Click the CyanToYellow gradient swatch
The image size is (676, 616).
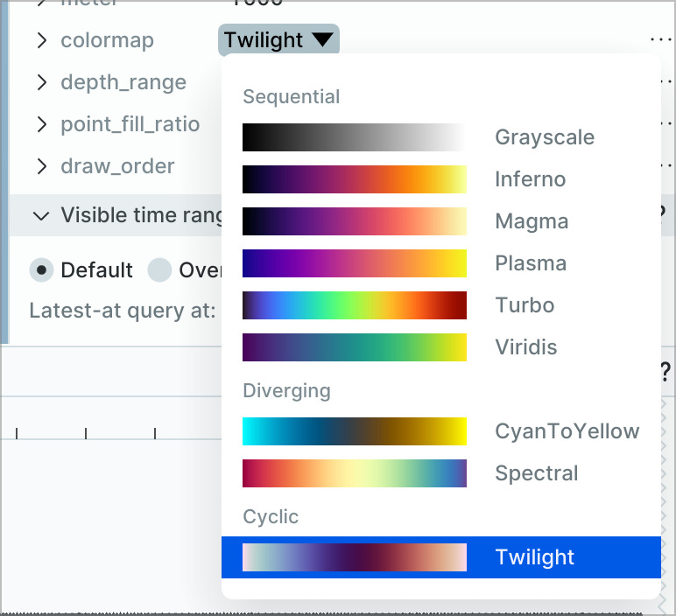(x=355, y=431)
